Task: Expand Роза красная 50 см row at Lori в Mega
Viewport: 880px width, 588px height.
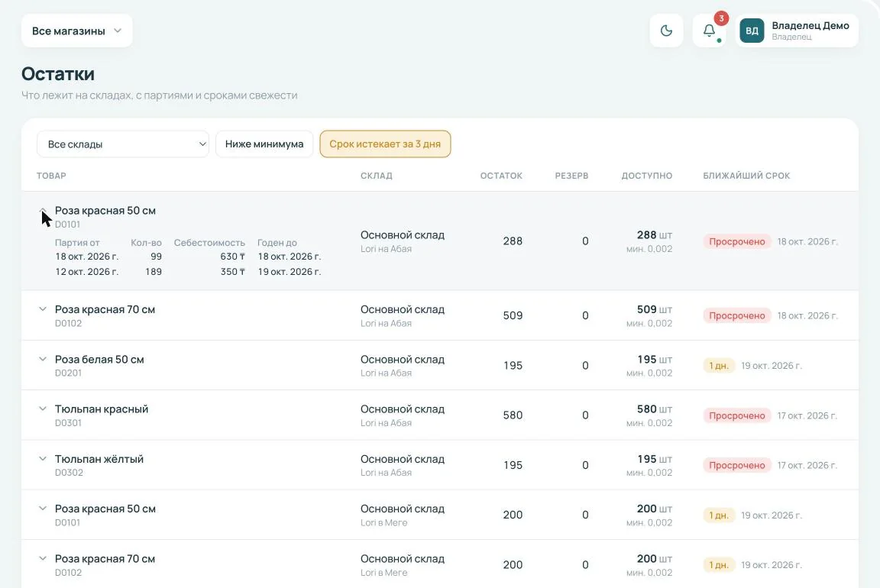Action: click(43, 509)
